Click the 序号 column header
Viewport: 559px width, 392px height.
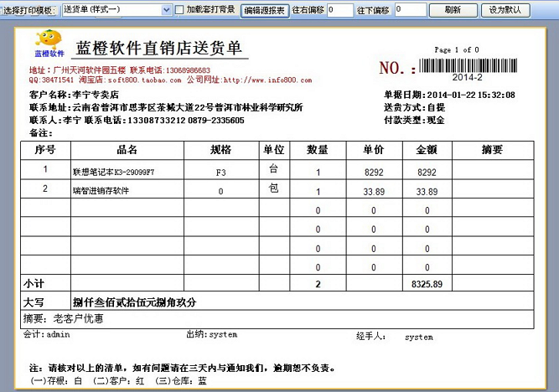click(45, 150)
